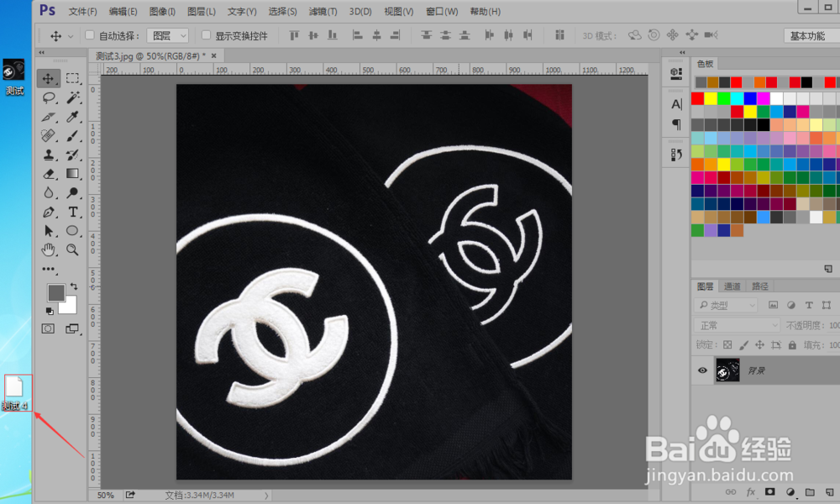The width and height of the screenshot is (840, 504).
Task: Select the Gradient tool
Action: coord(72,174)
